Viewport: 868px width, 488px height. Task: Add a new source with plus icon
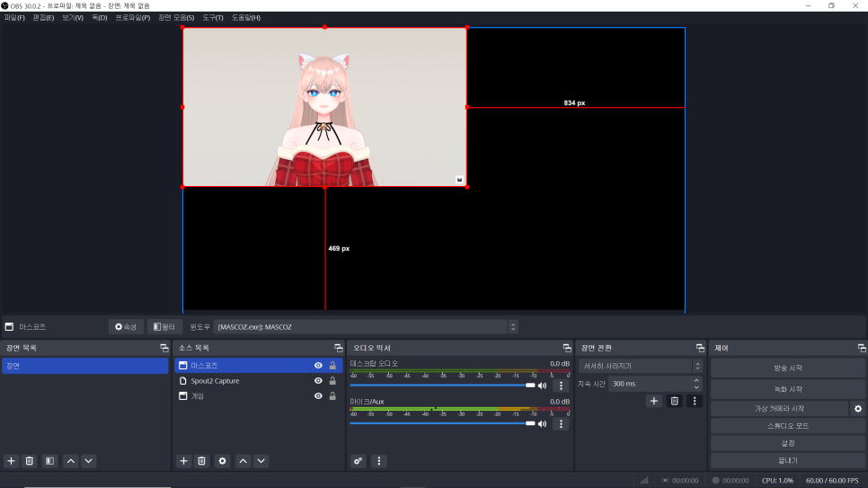[x=184, y=461]
